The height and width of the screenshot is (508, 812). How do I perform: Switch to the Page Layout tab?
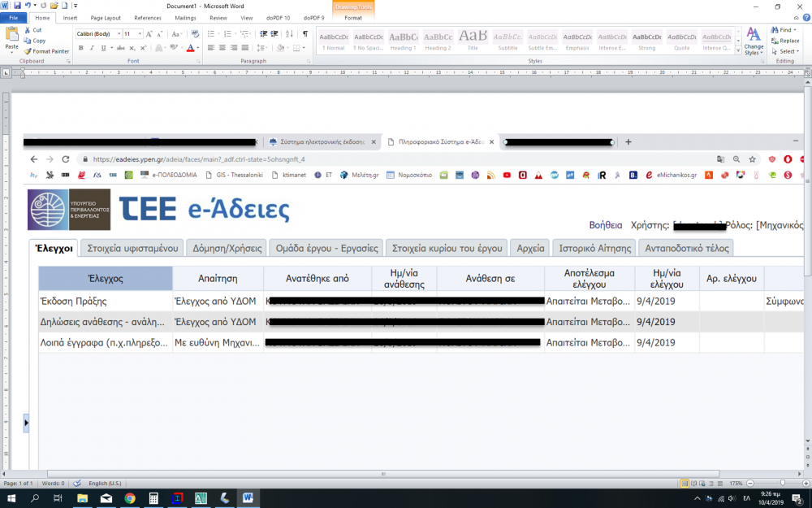click(106, 17)
